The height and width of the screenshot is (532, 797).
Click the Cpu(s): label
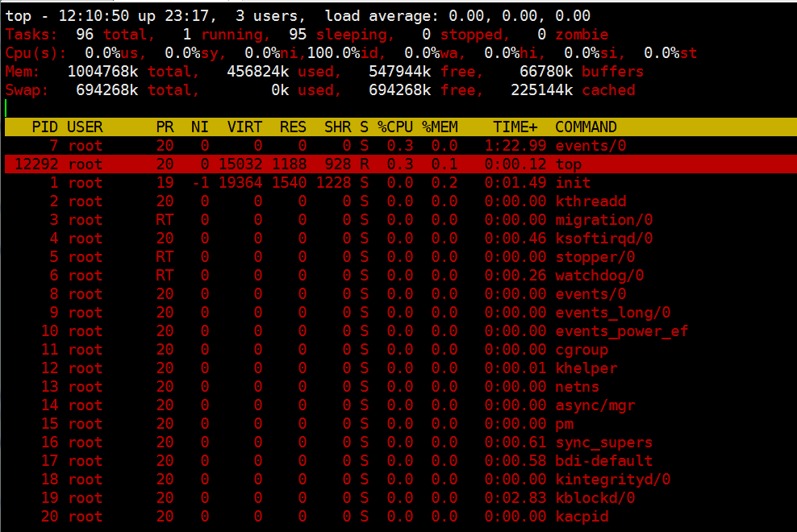click(35, 53)
